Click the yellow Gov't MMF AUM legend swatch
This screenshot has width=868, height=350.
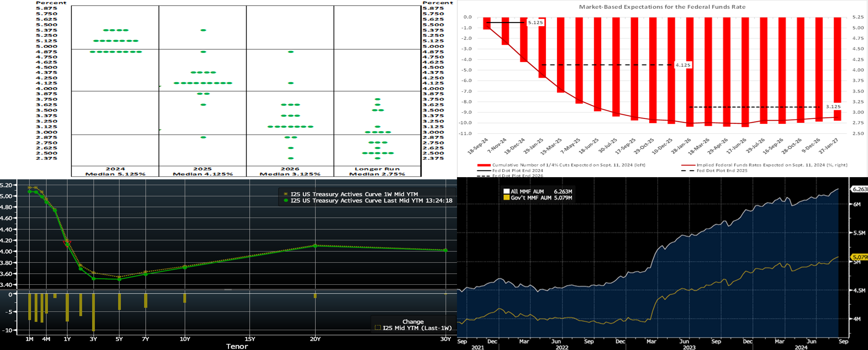pyautogui.click(x=506, y=198)
